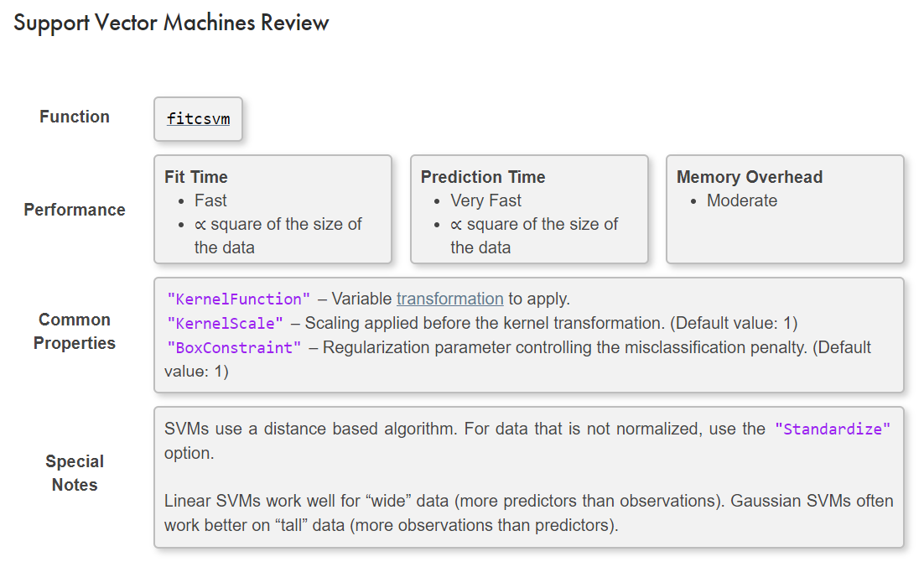Click the Linear SVMs wide data note
Viewport: 924px width, 562px height.
click(528, 513)
